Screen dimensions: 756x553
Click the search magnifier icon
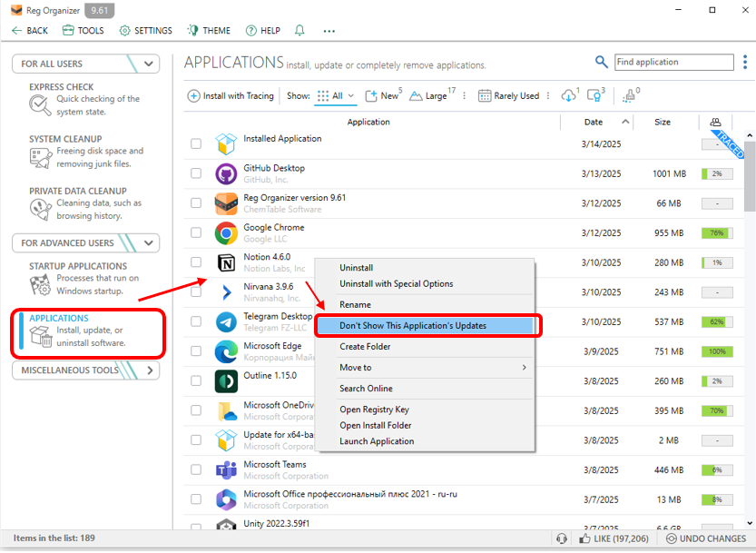[601, 62]
